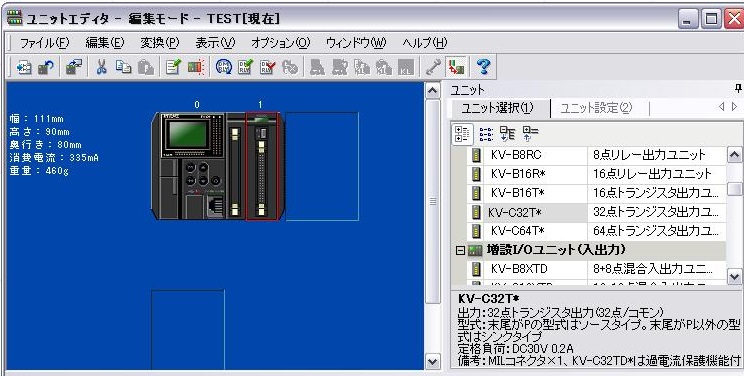Click the collapse all tree nodes icon
Screen dimensions: 744x376
[x=530, y=134]
